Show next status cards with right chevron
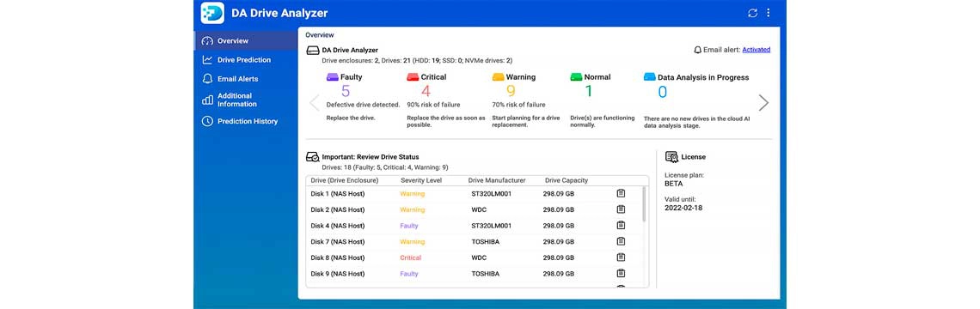Screen dimensions: 980x309 763,103
